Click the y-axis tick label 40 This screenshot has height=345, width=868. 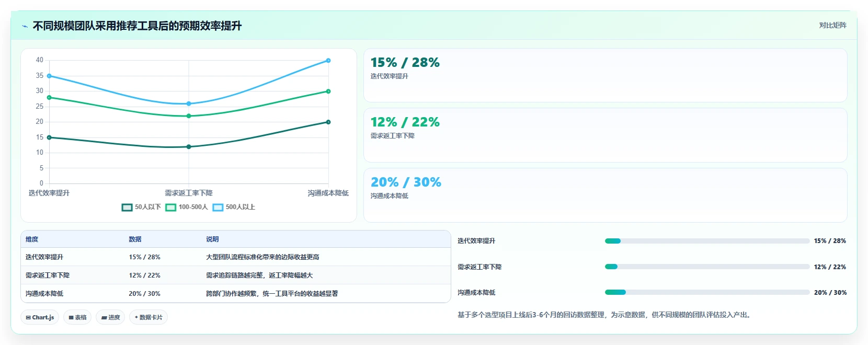[40, 60]
